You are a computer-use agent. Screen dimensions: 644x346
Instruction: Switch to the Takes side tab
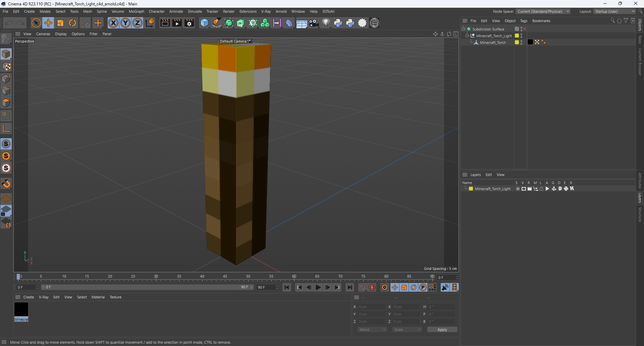pos(640,40)
